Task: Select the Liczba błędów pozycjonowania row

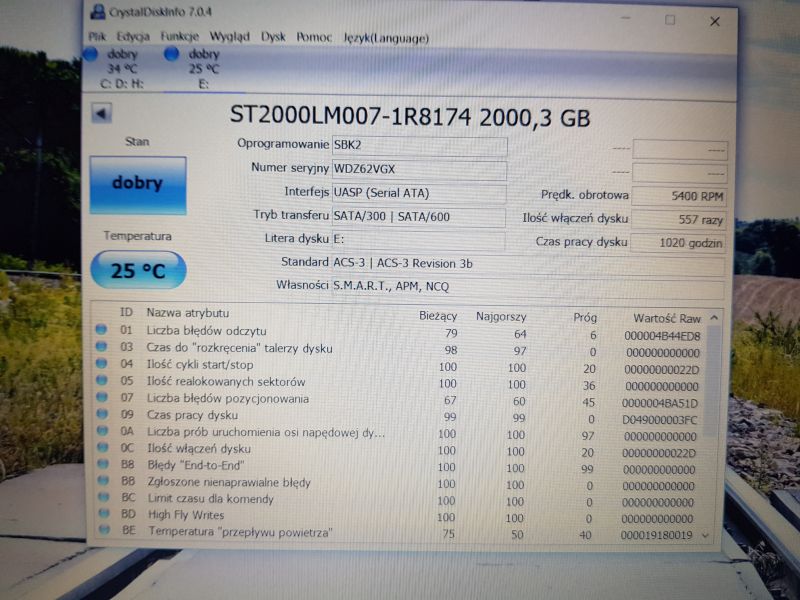Action: (x=399, y=401)
